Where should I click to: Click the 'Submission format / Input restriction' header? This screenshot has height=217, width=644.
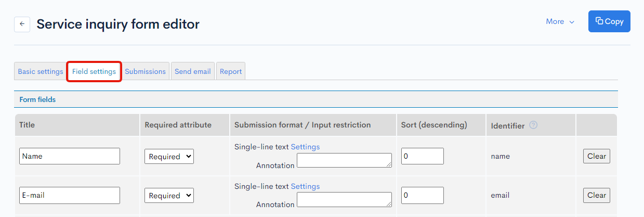point(303,125)
